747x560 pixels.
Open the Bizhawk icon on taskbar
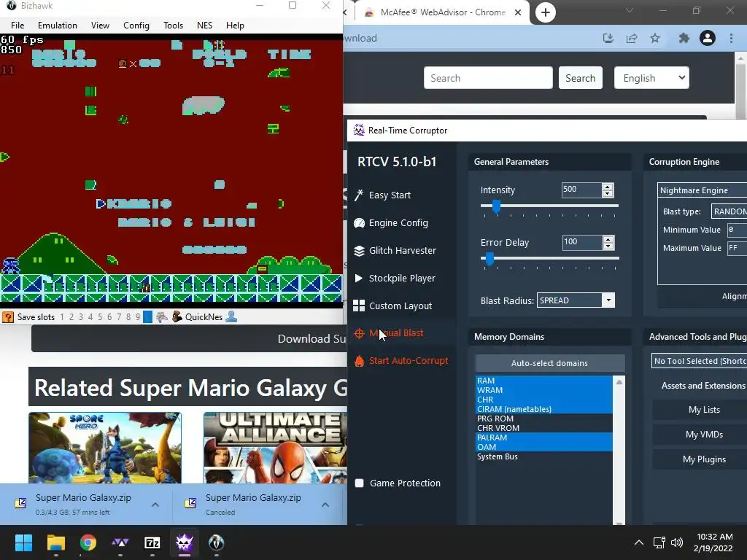216,542
